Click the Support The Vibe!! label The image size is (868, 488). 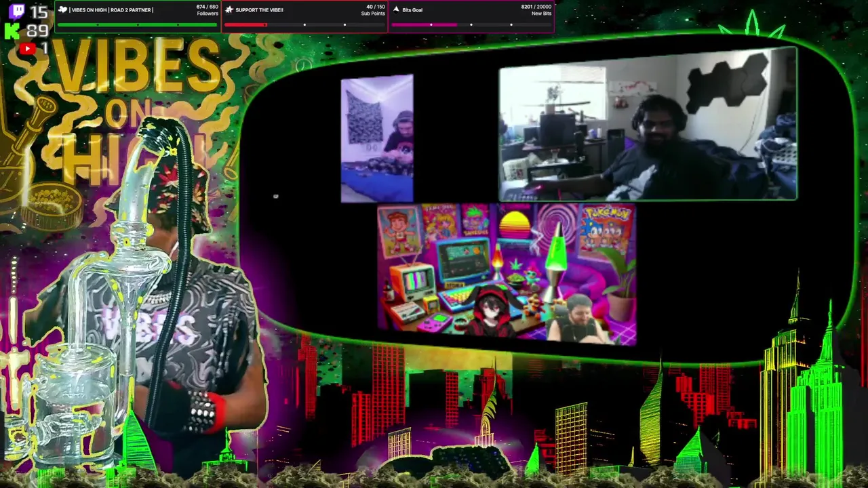[259, 10]
